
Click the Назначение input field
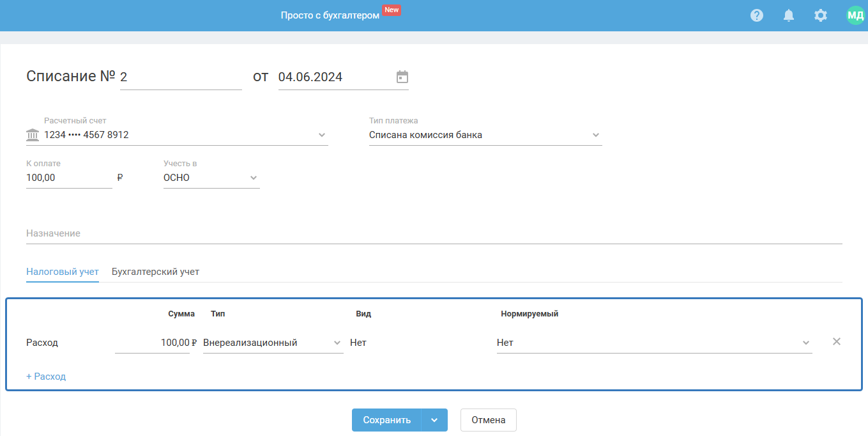(434, 233)
